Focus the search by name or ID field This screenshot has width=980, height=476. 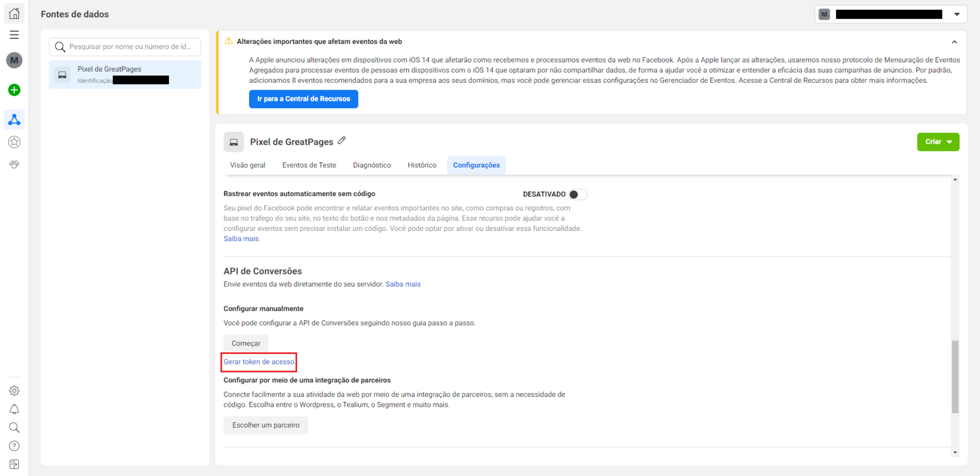[125, 47]
